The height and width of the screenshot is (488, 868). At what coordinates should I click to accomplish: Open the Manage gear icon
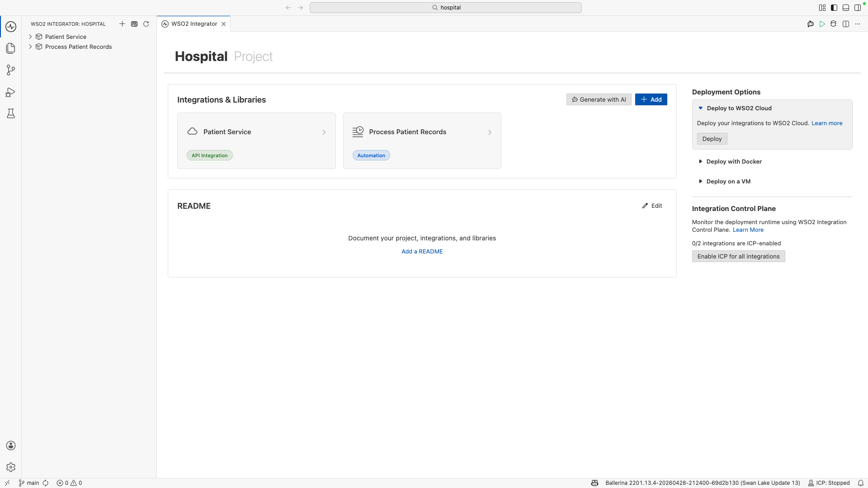(x=11, y=467)
